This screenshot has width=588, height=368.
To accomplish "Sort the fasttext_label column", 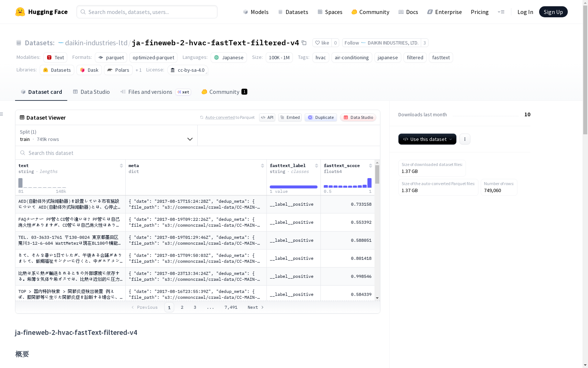I will coord(316,166).
